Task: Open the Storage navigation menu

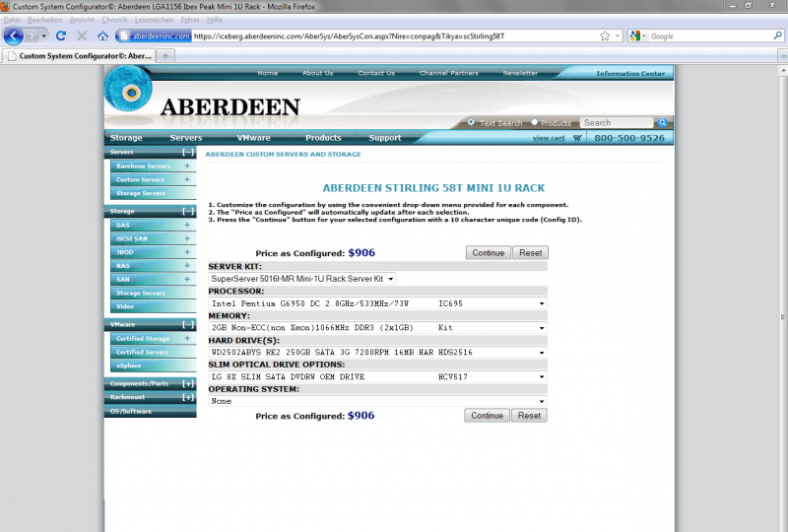Action: (126, 138)
